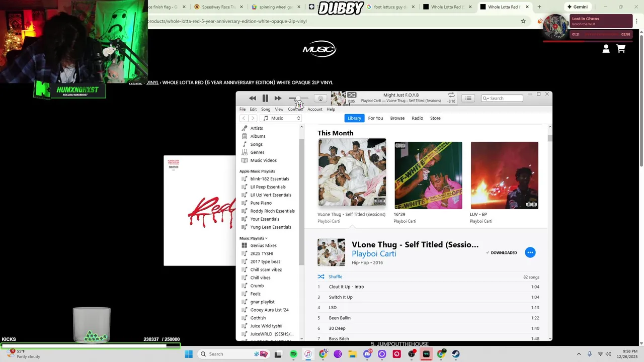The image size is (644, 362).
Task: Open the Gooey Aura List '24 playlist
Action: coord(269,310)
